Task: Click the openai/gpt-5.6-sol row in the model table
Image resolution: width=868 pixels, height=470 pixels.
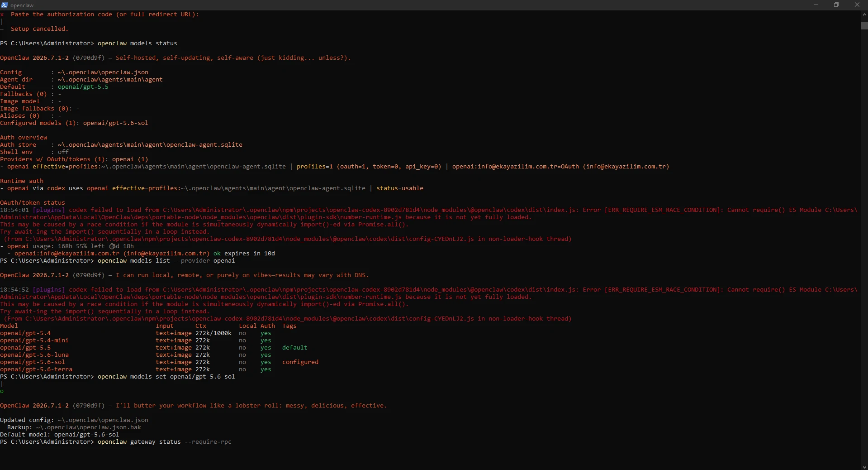Action: (x=159, y=362)
